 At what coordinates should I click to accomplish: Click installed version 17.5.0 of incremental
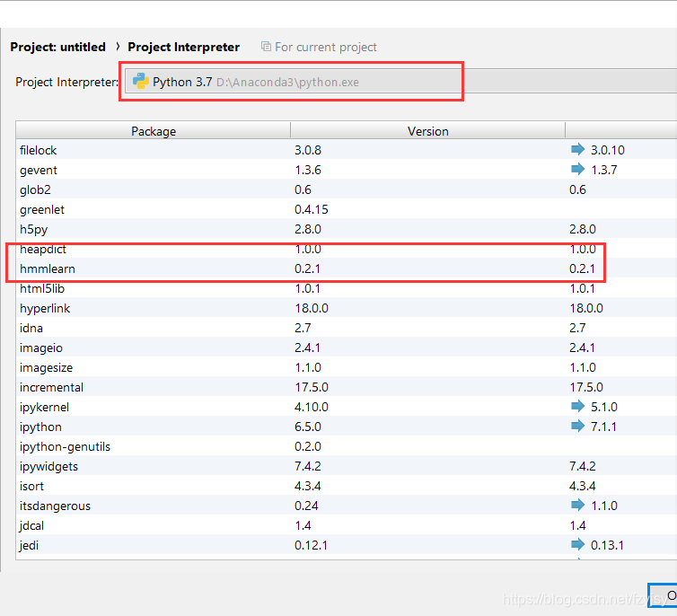tap(312, 387)
